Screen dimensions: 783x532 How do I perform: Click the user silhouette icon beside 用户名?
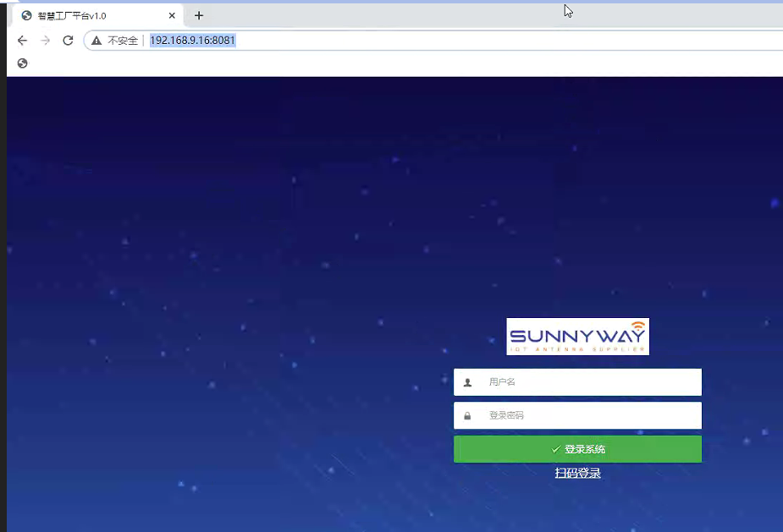tap(467, 382)
